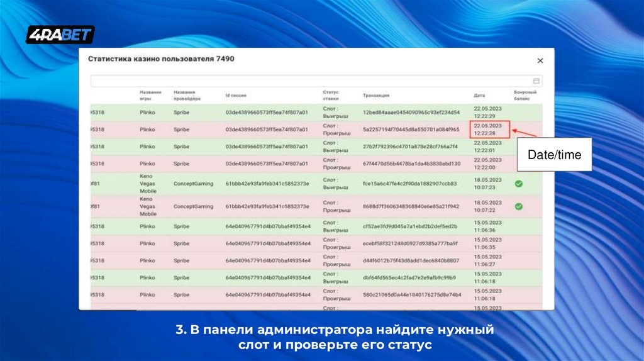Image resolution: width=644 pixels, height=361 pixels.
Task: Click date 22.05.2023 12:22:29
Action: pyautogui.click(x=487, y=112)
